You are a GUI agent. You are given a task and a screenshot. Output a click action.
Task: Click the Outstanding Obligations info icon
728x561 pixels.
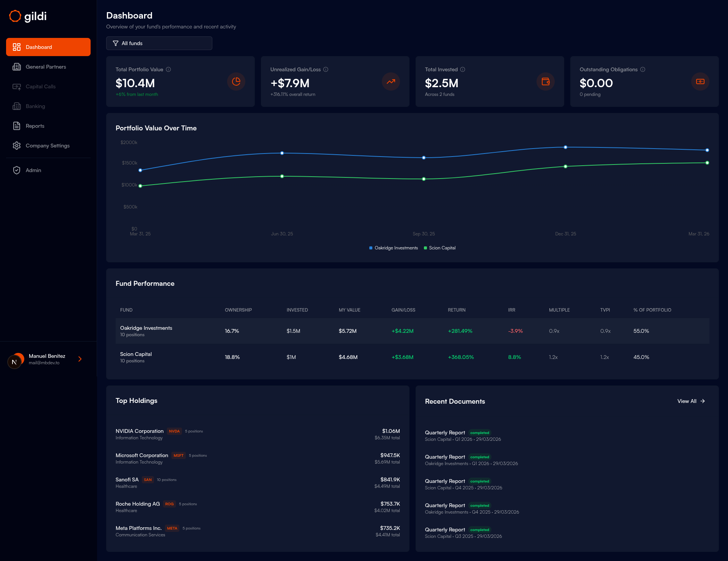(643, 69)
